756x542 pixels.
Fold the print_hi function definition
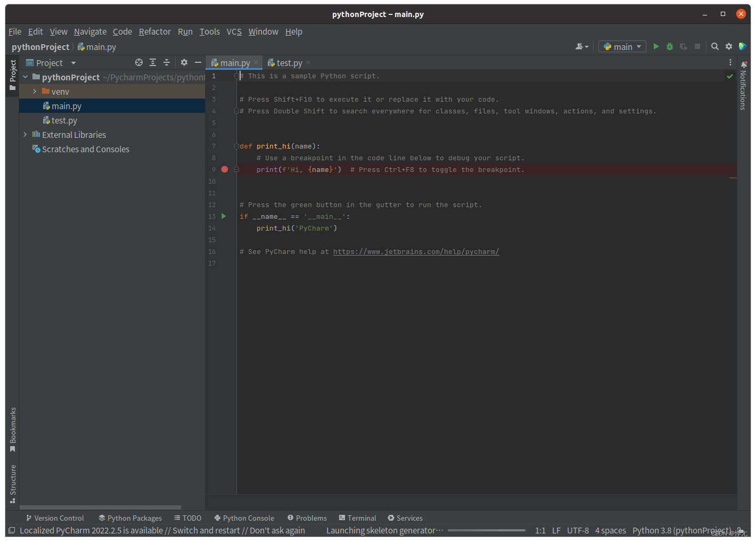pos(236,146)
